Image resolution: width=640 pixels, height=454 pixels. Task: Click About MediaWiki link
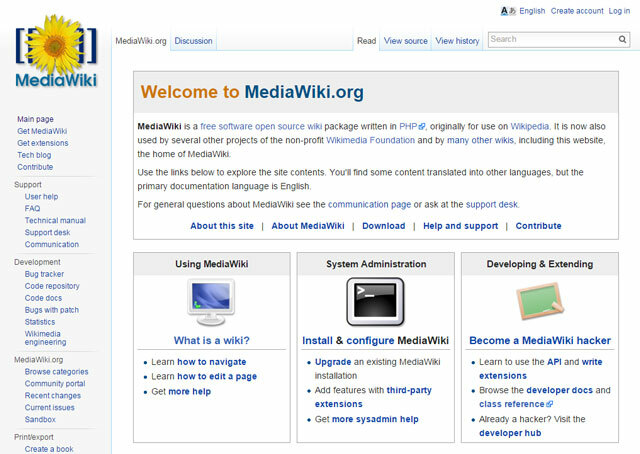(x=308, y=226)
